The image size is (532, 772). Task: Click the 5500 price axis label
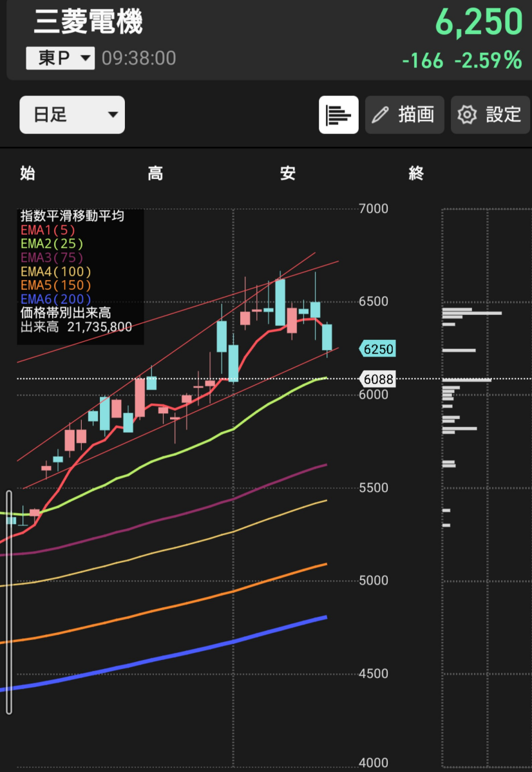[374, 488]
